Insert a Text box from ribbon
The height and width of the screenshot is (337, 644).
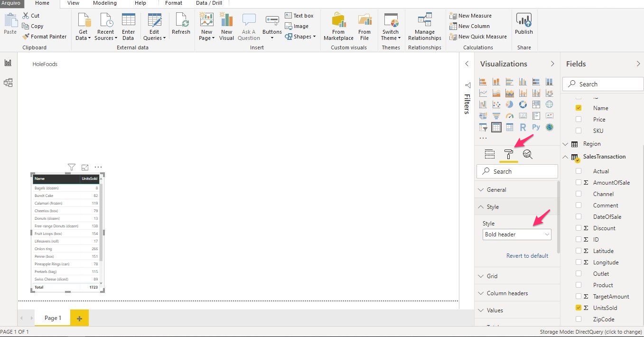(x=299, y=16)
